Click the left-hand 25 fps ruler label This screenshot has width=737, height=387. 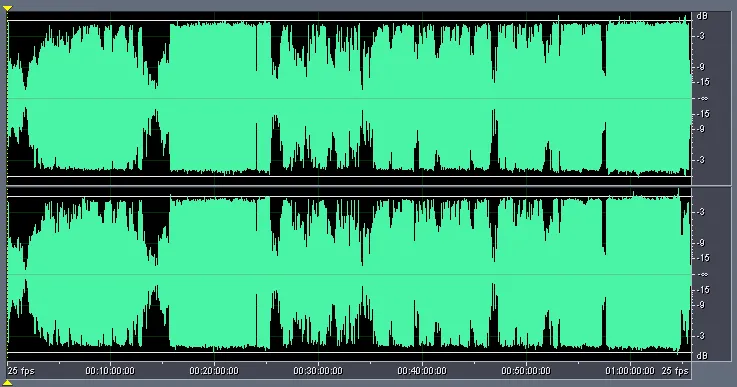pyautogui.click(x=21, y=371)
